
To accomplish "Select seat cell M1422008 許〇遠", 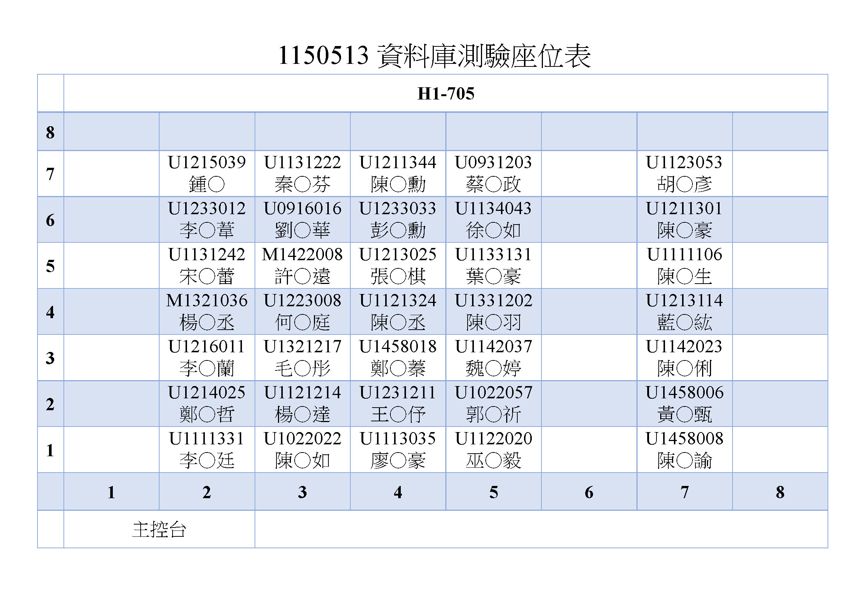I will click(302, 266).
